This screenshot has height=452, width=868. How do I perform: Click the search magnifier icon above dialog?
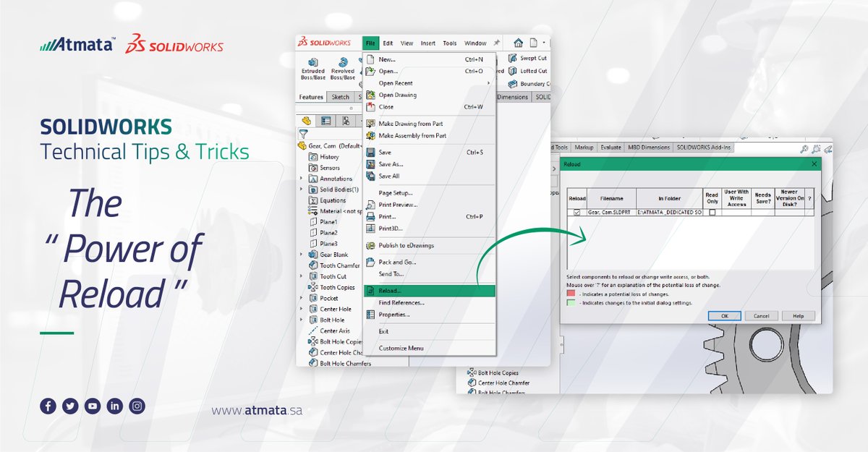(804, 148)
